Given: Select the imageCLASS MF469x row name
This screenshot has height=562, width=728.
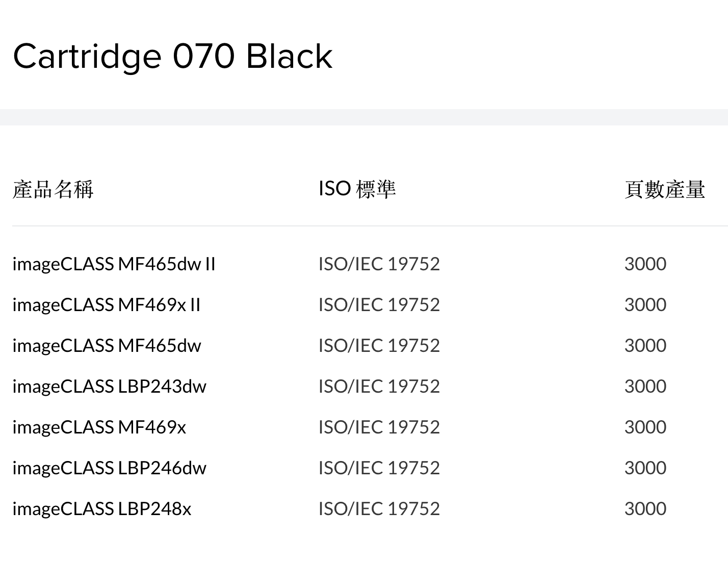Looking at the screenshot, I should pos(99,427).
